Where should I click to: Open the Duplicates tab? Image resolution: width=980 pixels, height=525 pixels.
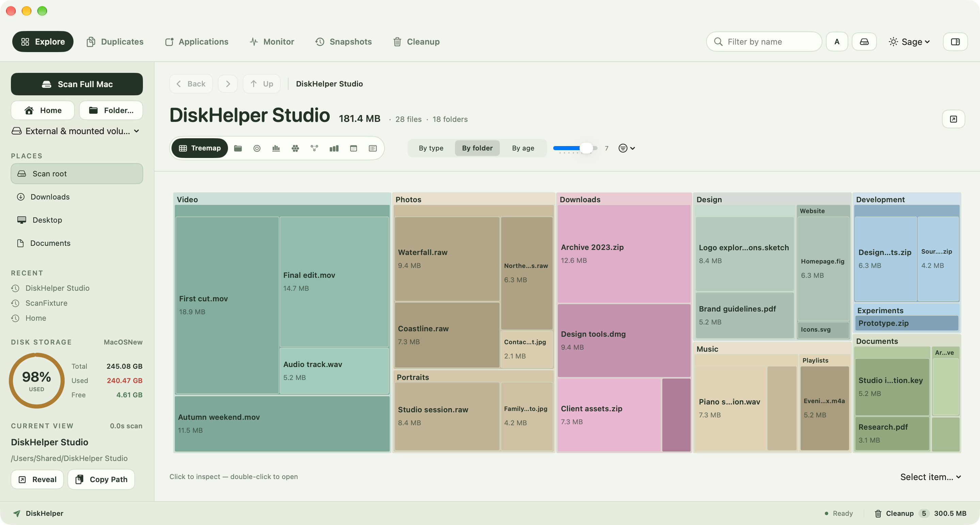coord(115,42)
